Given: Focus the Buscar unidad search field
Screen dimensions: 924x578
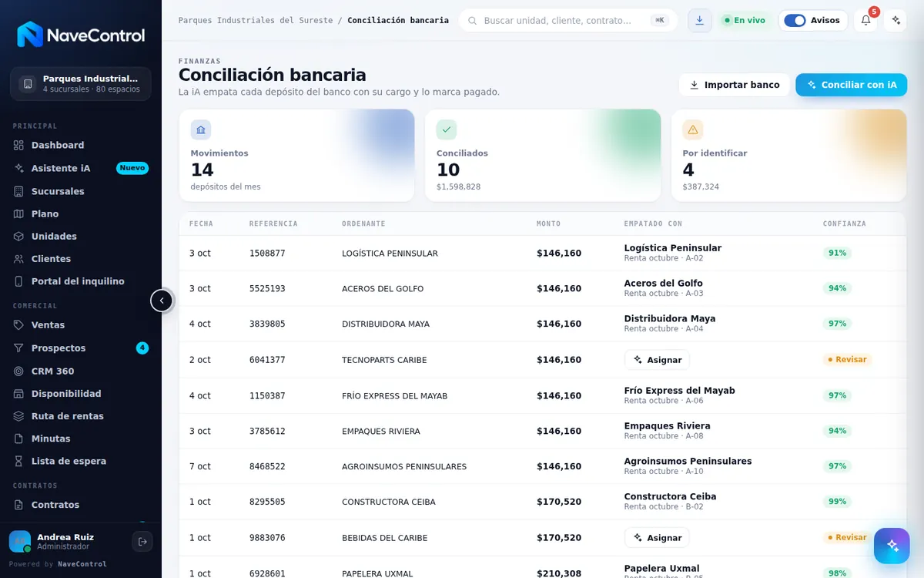Looking at the screenshot, I should point(568,20).
